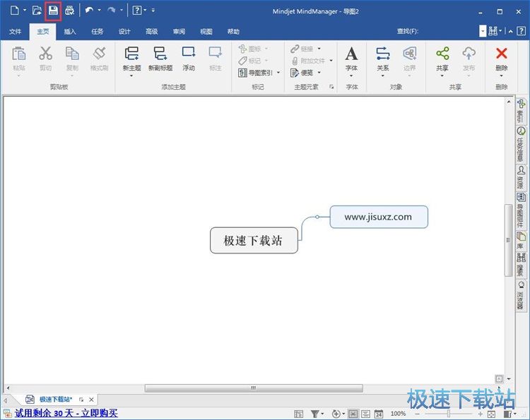Click the horizontal scrollbar thumb
Viewport: 530px width, 420px height.
click(254, 388)
